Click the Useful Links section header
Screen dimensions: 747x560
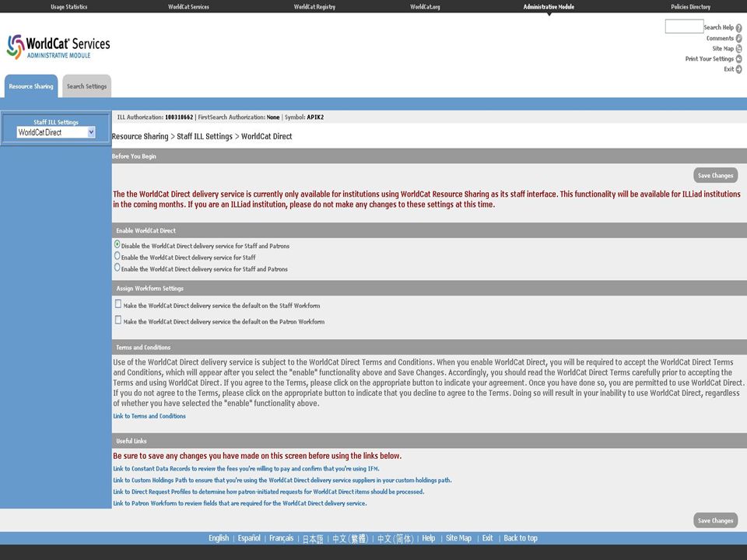pyautogui.click(x=430, y=440)
